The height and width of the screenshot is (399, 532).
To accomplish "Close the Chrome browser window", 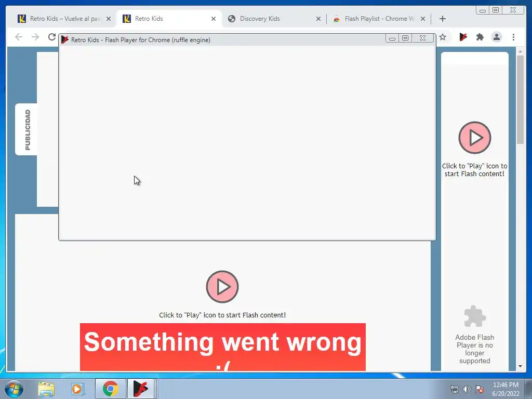I will coord(513,10).
